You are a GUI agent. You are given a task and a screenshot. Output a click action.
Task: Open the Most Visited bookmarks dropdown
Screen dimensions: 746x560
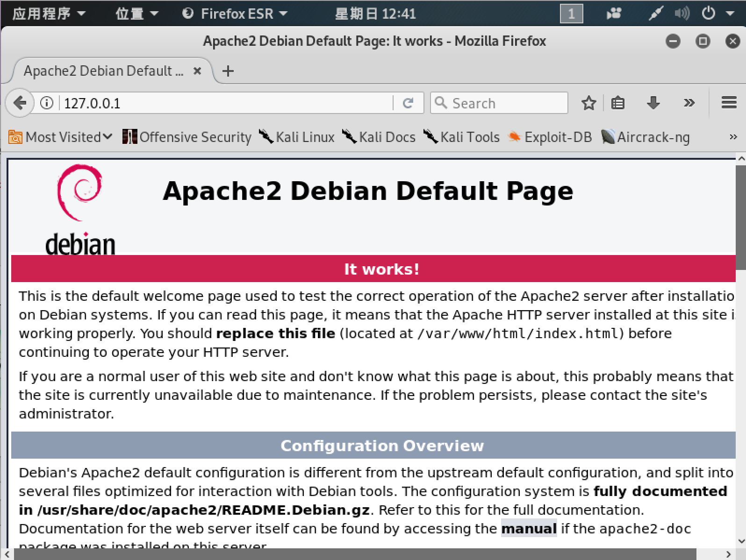click(x=61, y=137)
